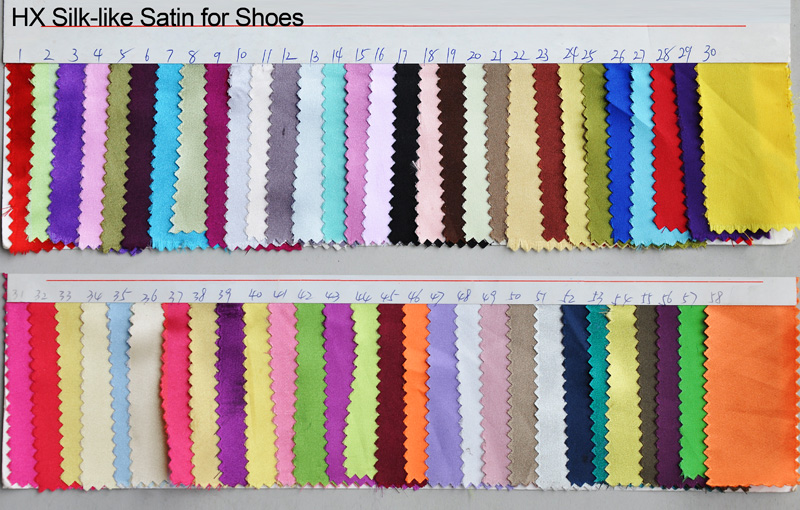
Task: Choose the bright green swatch number 57
Action: click(x=693, y=390)
